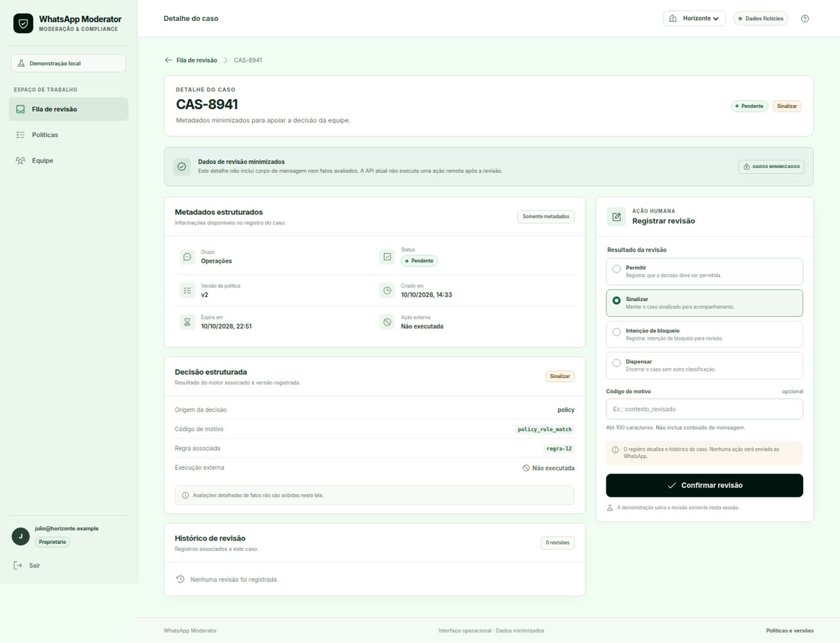Go to Políticas in the sidebar
This screenshot has height=643, width=840.
68,135
